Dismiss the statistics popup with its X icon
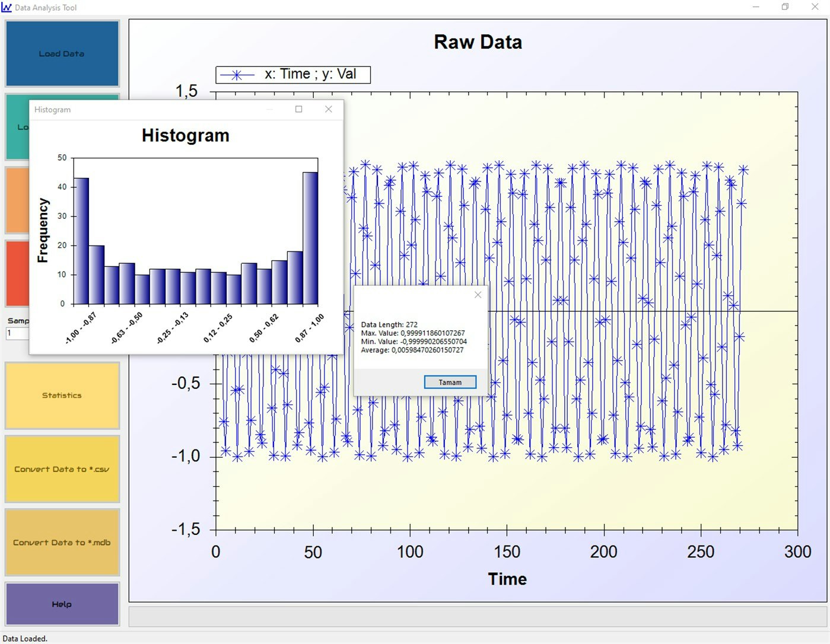This screenshot has width=830, height=644. [478, 295]
